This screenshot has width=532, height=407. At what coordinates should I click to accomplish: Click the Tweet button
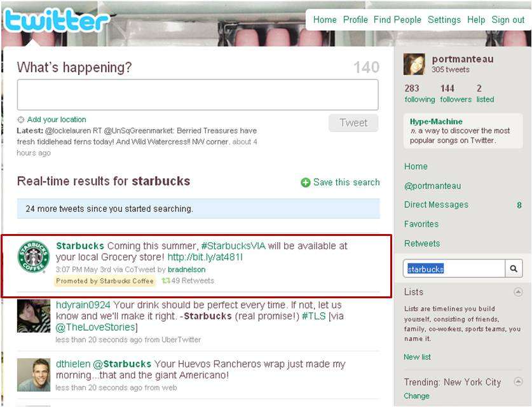pos(353,123)
